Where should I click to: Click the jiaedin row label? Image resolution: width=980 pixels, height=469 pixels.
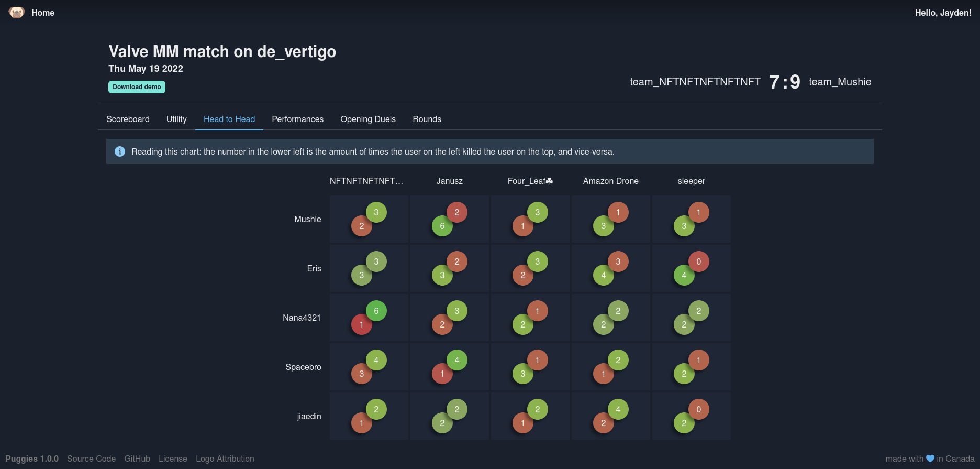309,416
